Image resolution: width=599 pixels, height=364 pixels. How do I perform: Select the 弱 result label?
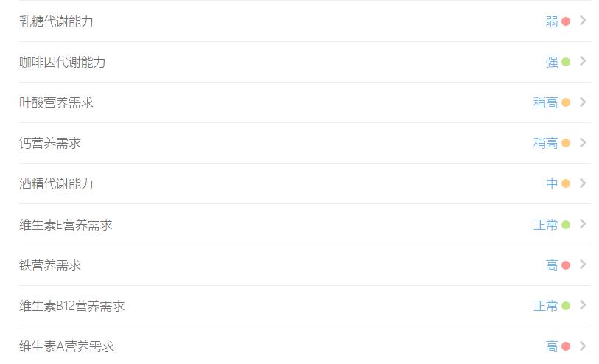pos(552,21)
